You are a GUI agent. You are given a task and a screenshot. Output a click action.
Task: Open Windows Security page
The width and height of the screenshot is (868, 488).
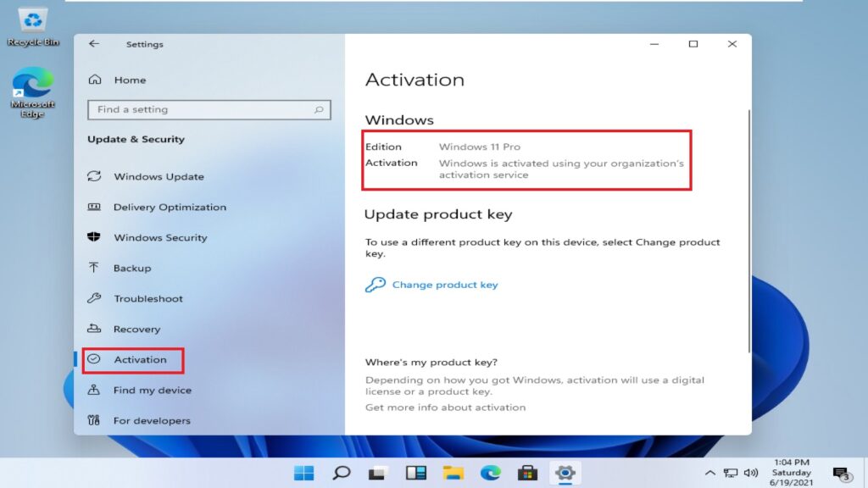point(160,237)
